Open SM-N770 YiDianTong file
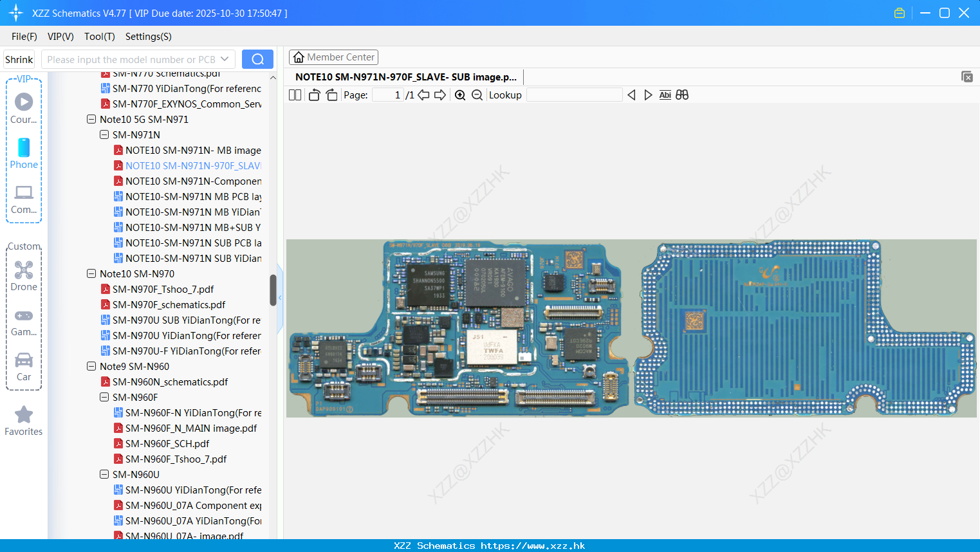Screen dimensions: 980x552 181,88
